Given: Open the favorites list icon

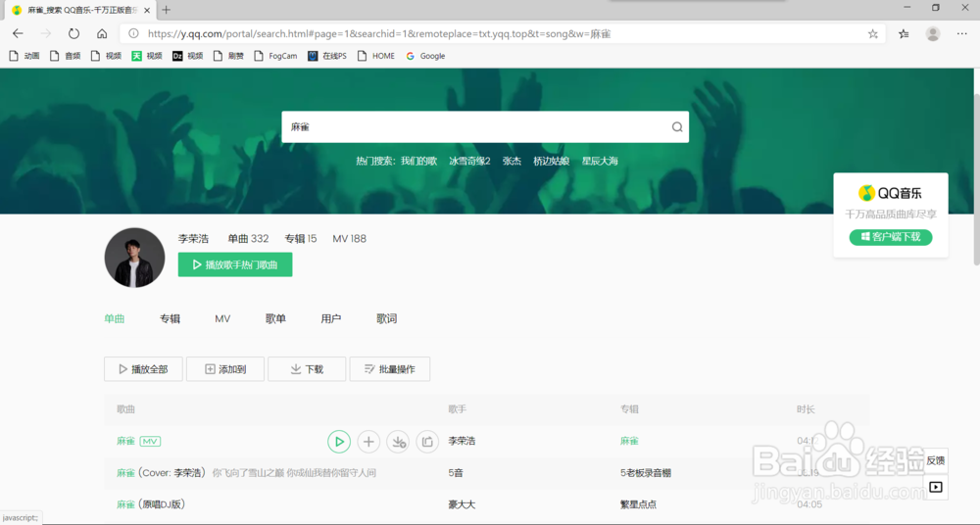Looking at the screenshot, I should [904, 33].
